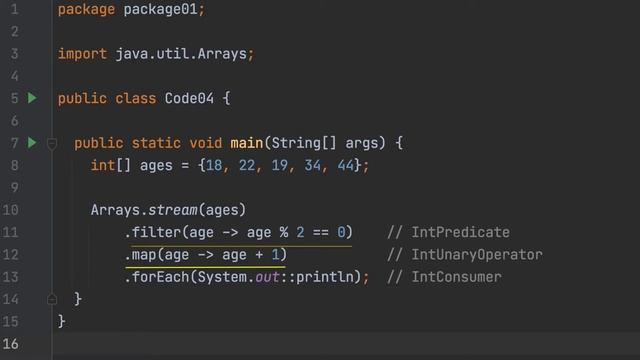Select line number 12 in gutter
Image resolution: width=640 pixels, height=360 pixels.
[x=10, y=255]
